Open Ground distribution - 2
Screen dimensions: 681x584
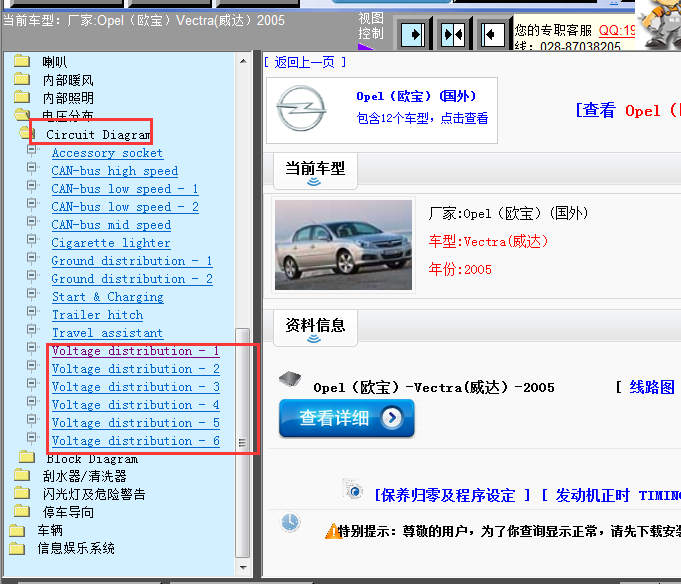(132, 279)
